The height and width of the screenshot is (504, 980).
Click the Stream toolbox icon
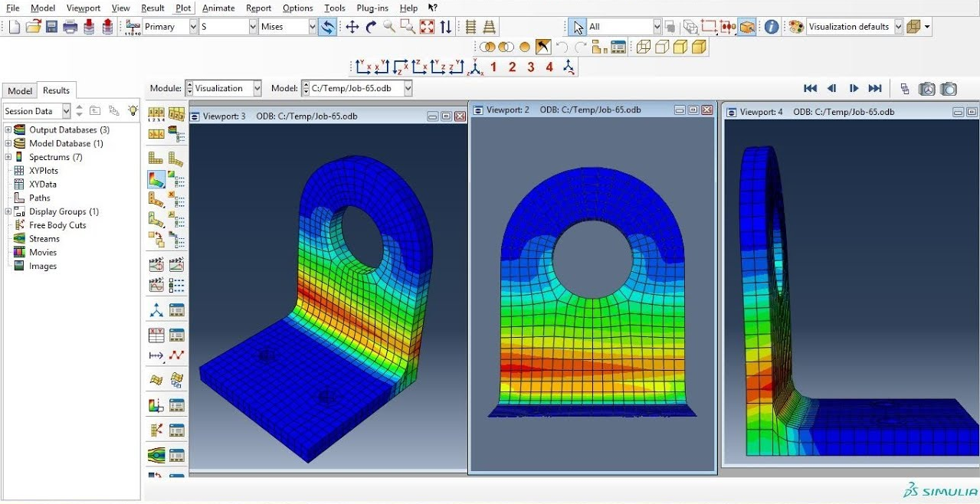156,455
